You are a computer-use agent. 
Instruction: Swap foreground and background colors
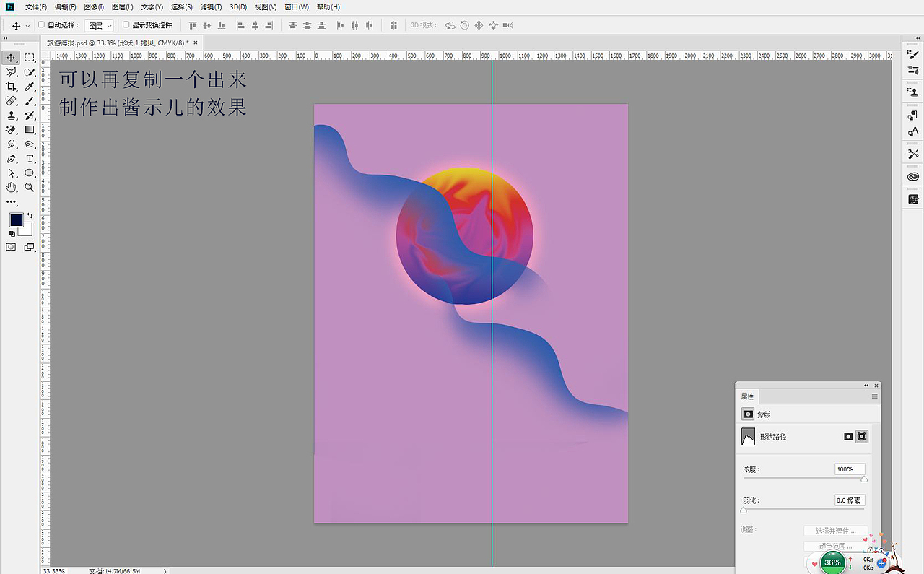pos(30,215)
